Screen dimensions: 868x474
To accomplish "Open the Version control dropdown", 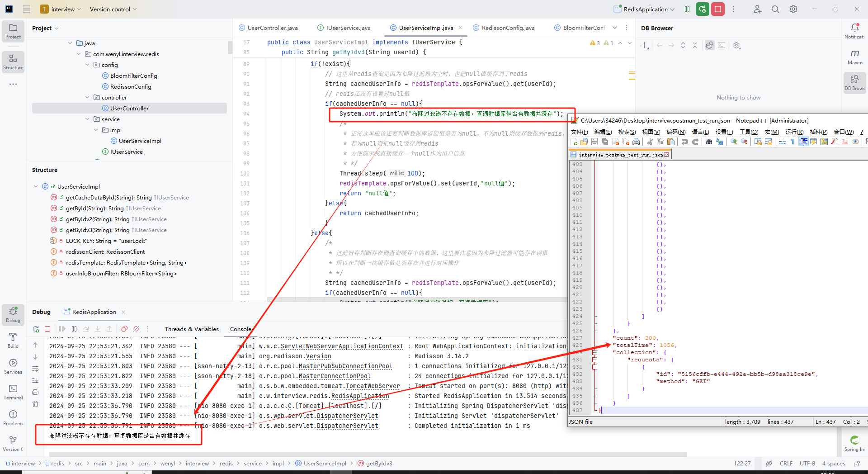I will 113,9.
